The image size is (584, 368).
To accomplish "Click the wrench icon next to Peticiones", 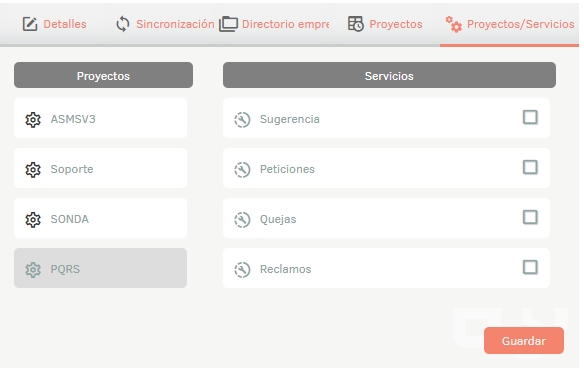I will click(x=242, y=169).
